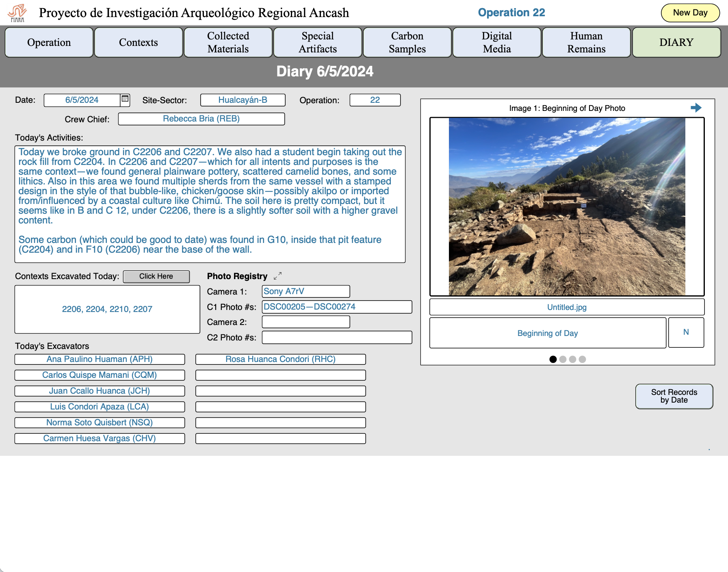This screenshot has width=728, height=572.
Task: Show the fourth image via last dot
Action: click(x=582, y=359)
